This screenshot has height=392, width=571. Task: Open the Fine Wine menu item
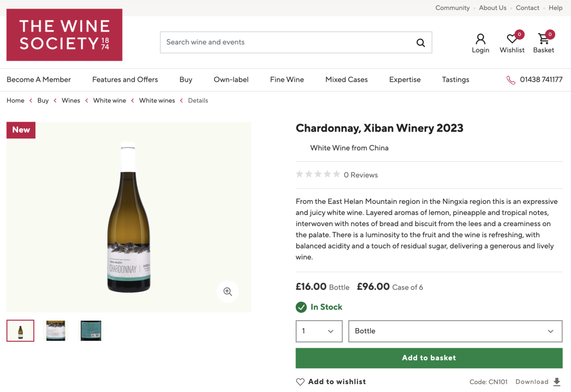(287, 80)
